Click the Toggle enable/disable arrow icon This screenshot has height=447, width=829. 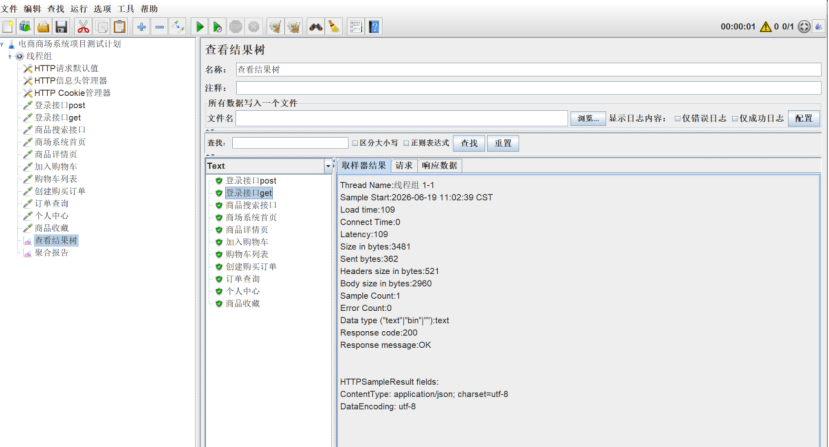[177, 26]
